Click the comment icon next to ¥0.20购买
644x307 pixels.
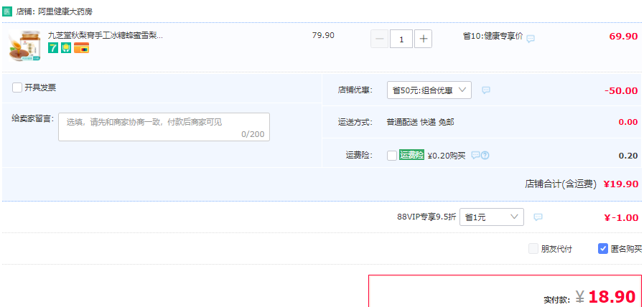pos(475,155)
